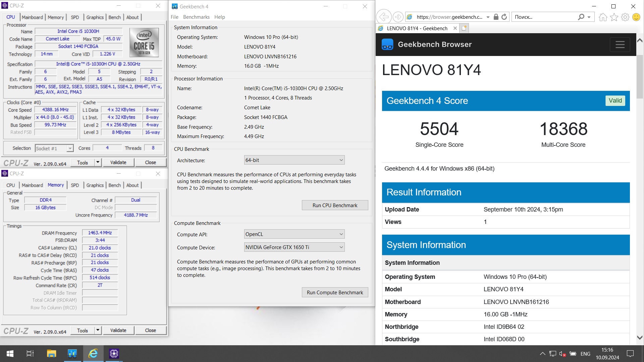
Task: Switch to Mainboard tab in upper CPU-Z
Action: 32,17
